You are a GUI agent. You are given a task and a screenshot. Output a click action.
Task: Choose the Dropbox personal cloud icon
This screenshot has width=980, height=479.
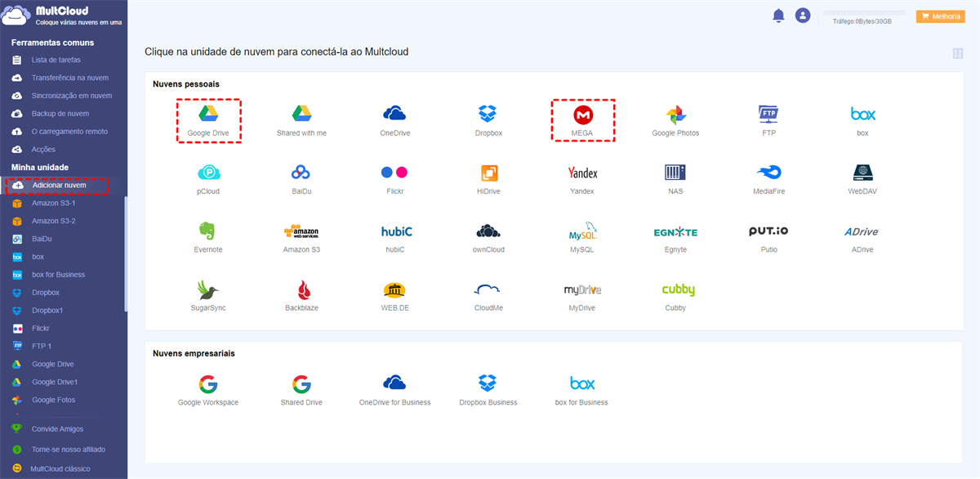tap(488, 114)
